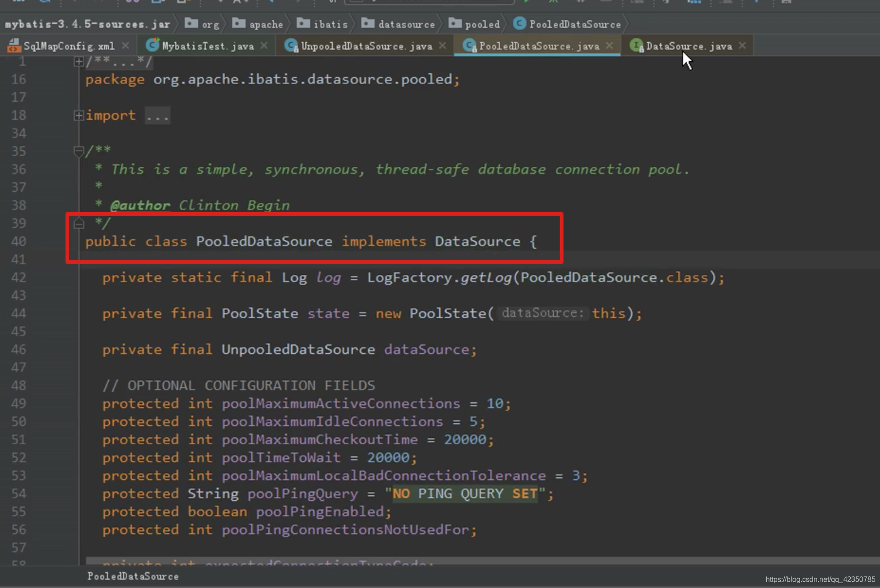
Task: Open the DataSource.java tab
Action: (x=689, y=46)
